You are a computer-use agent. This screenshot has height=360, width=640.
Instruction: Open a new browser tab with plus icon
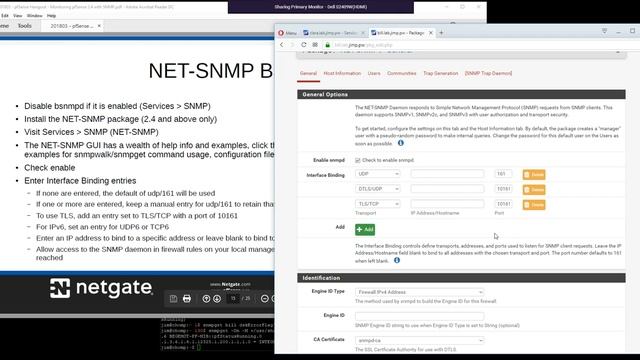click(x=441, y=33)
